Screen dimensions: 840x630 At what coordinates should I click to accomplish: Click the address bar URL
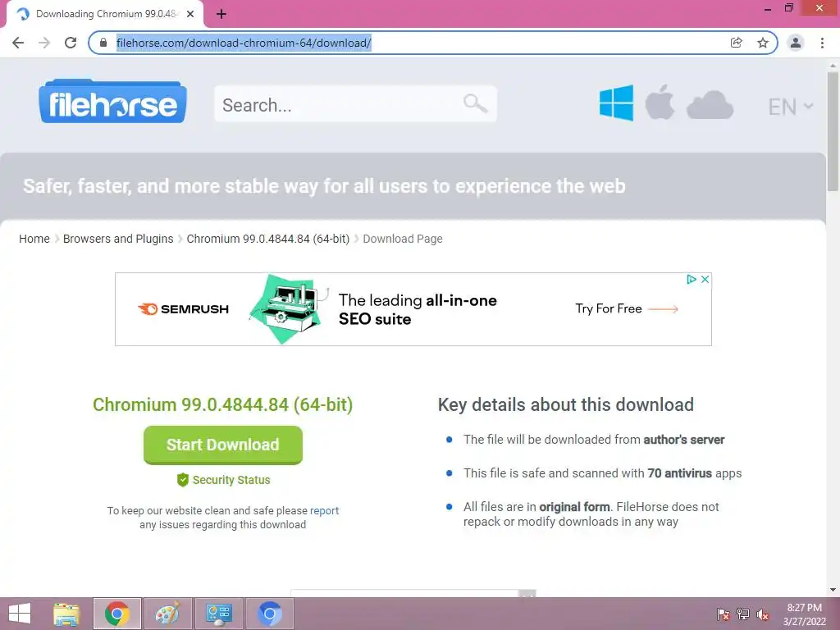(x=244, y=43)
